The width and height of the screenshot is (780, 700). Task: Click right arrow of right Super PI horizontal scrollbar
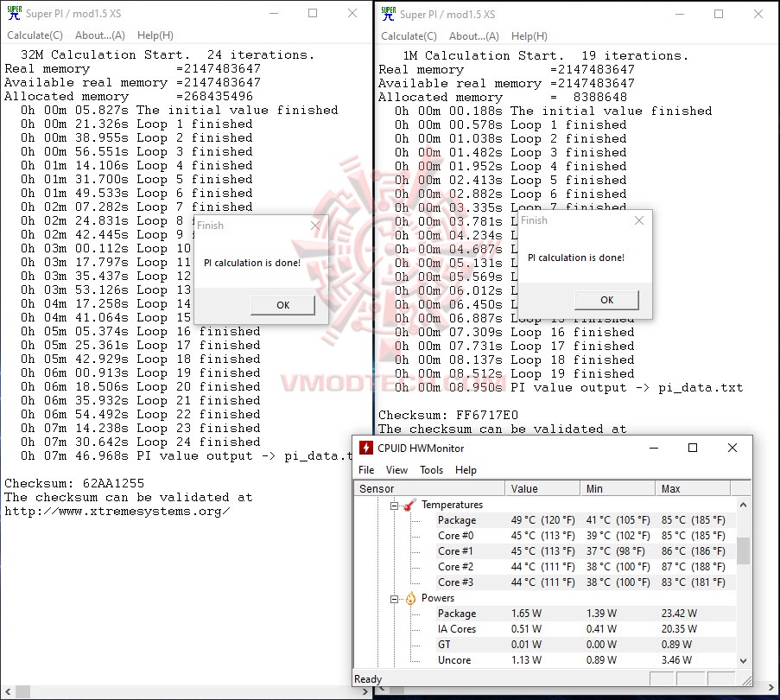771,688
